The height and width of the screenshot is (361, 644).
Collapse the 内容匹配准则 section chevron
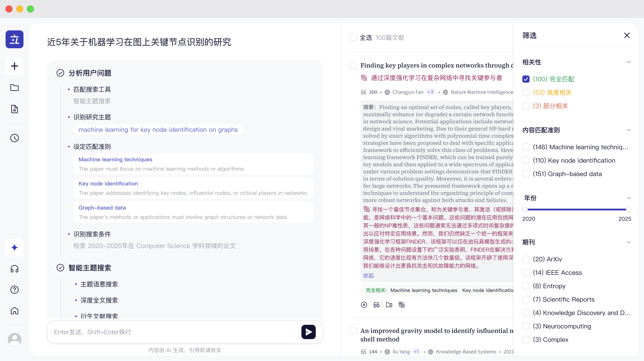(x=629, y=130)
